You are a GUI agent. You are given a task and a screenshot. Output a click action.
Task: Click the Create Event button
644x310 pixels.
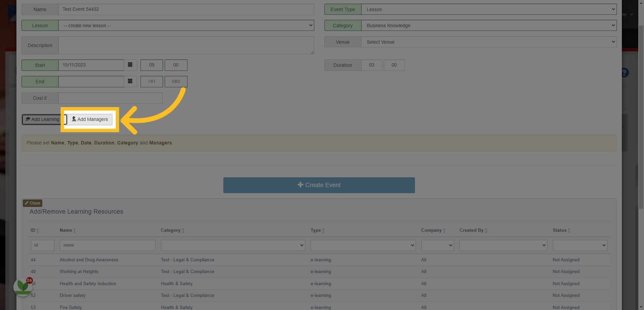pyautogui.click(x=319, y=185)
